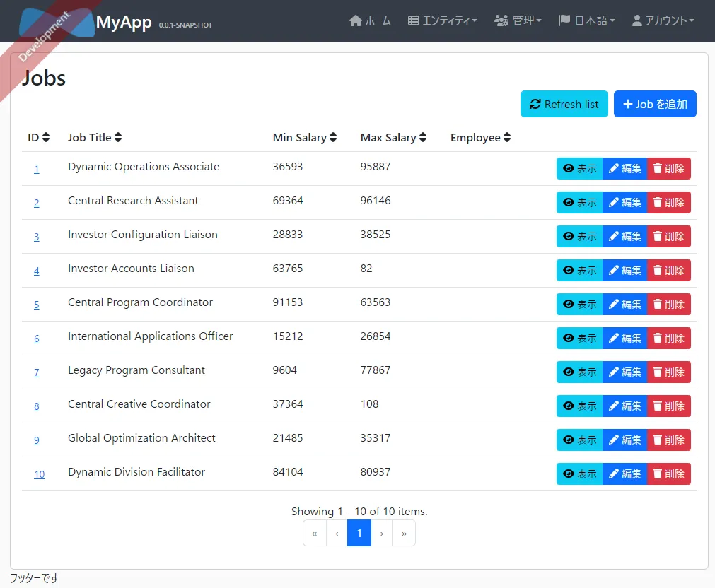This screenshot has width=715, height=588.
Task: Click the Refresh list button
Action: [x=564, y=104]
